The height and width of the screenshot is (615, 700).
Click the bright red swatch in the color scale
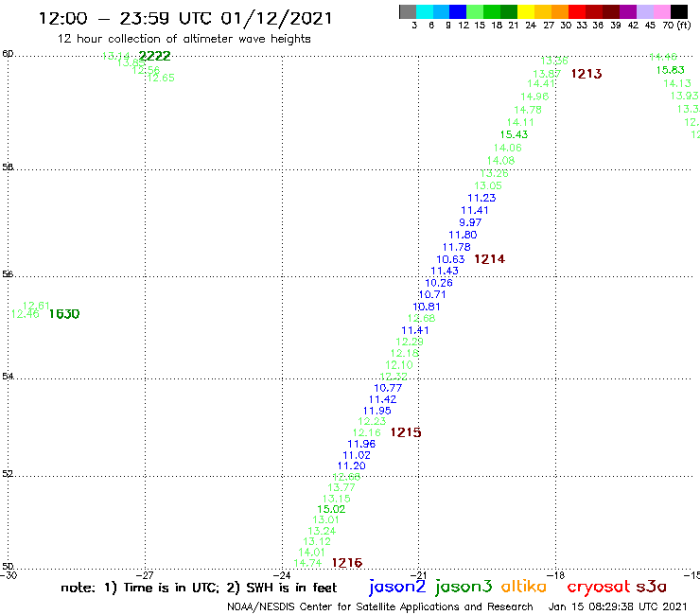577,11
